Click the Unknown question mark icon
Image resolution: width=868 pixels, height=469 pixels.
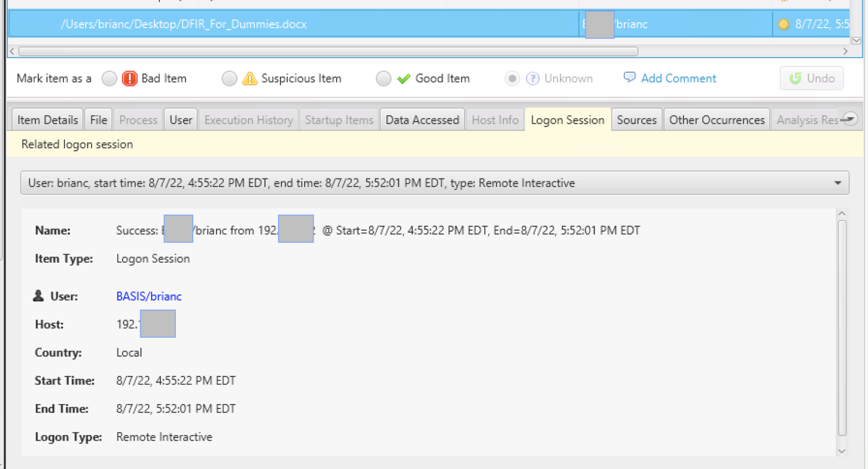[532, 79]
